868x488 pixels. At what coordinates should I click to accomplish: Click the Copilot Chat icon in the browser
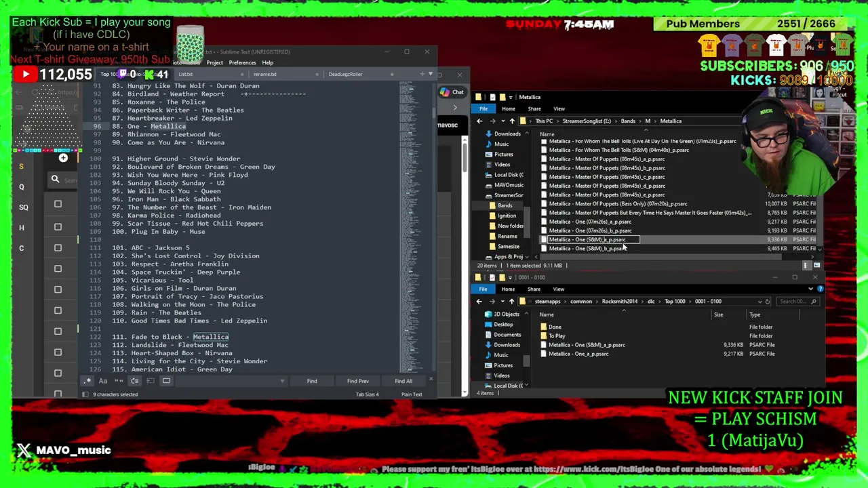point(452,92)
